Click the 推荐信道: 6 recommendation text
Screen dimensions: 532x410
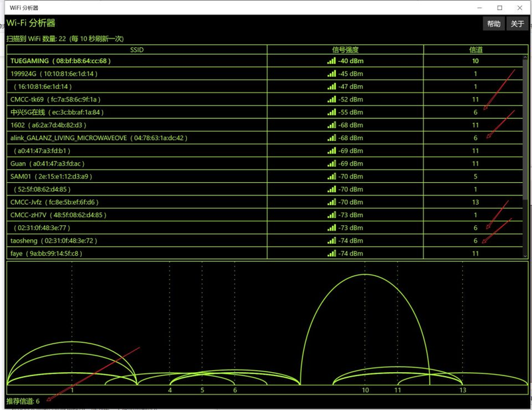pos(24,401)
